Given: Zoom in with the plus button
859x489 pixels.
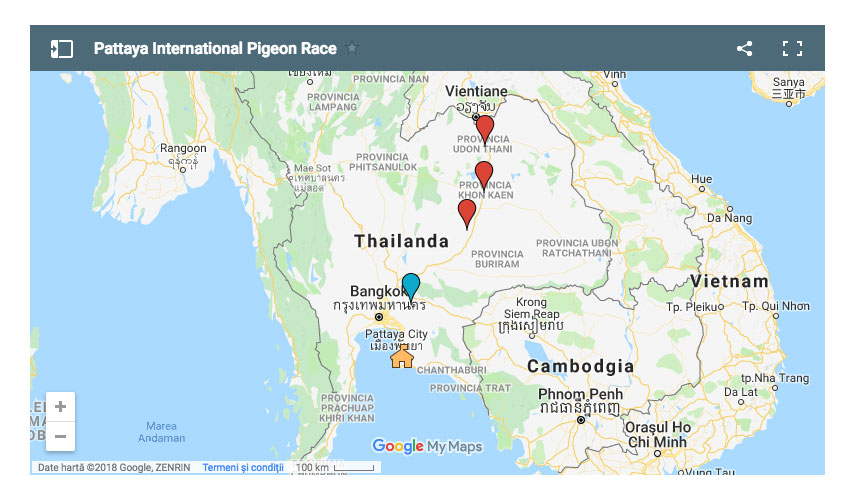Looking at the screenshot, I should (x=60, y=406).
